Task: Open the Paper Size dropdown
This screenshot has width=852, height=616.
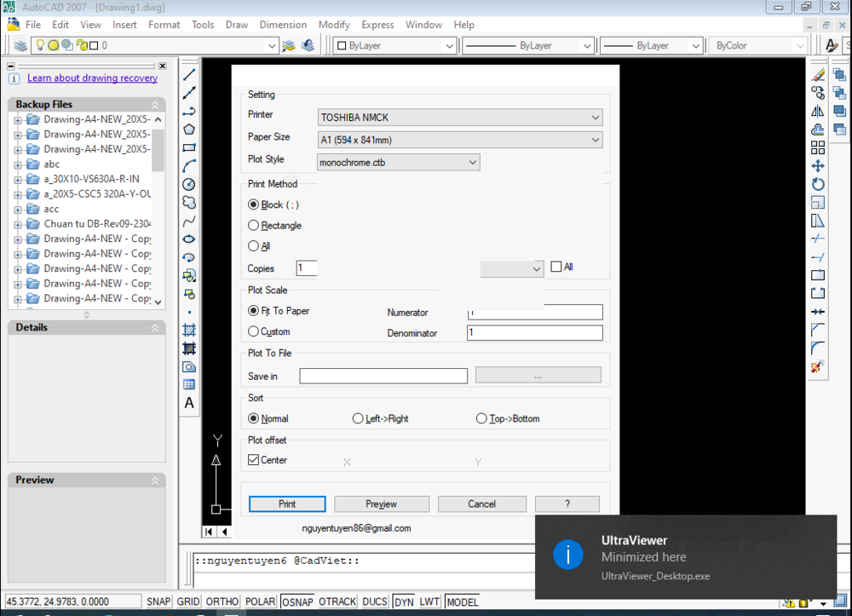Action: click(x=460, y=140)
